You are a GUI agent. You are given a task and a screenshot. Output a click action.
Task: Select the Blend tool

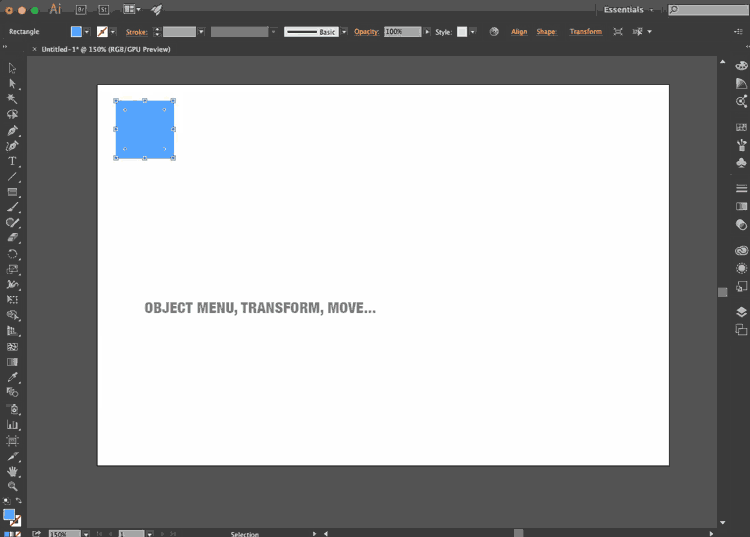(x=12, y=393)
